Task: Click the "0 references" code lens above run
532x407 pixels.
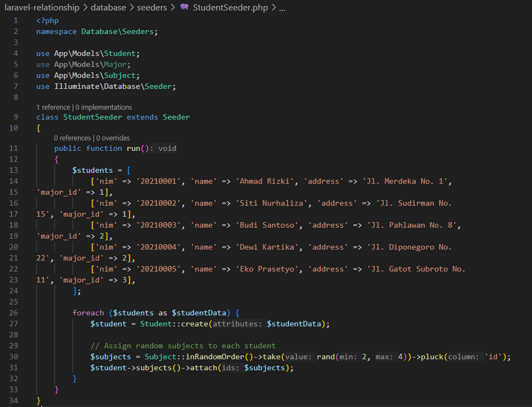Action: point(72,138)
